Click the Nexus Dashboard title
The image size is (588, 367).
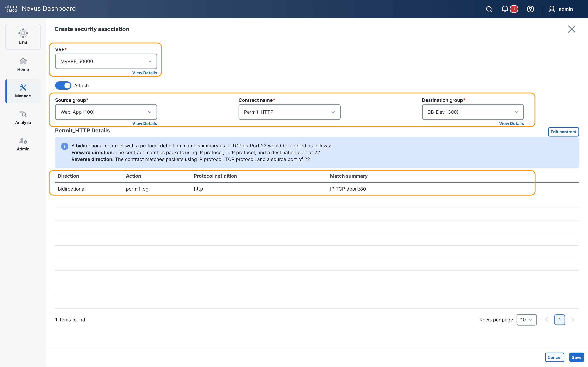click(49, 8)
